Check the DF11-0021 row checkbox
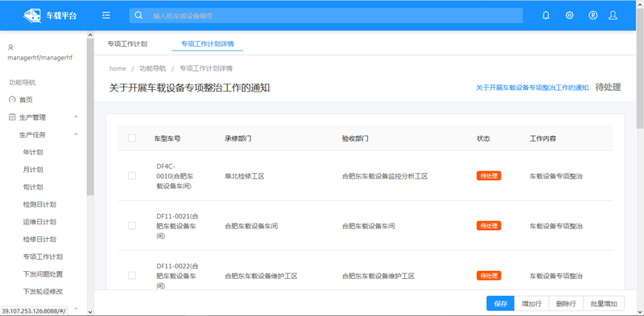 132,226
